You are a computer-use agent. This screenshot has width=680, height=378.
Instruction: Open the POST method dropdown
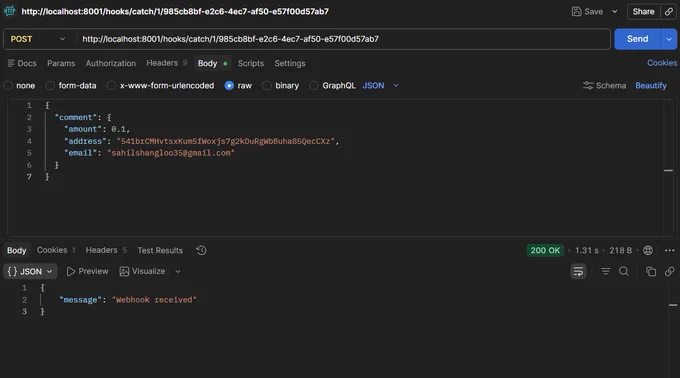click(38, 39)
